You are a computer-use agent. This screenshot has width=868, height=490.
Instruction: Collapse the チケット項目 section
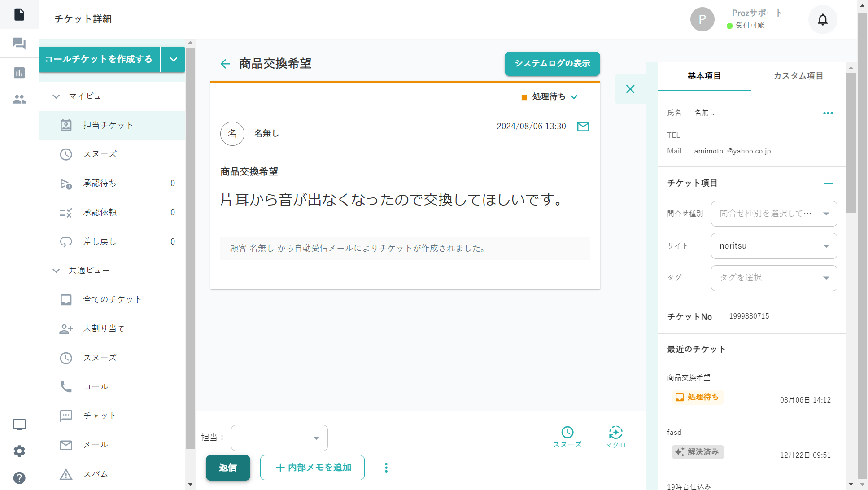828,184
